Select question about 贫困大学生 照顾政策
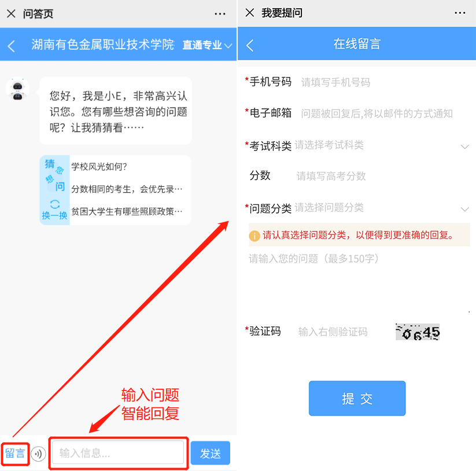 (127, 211)
